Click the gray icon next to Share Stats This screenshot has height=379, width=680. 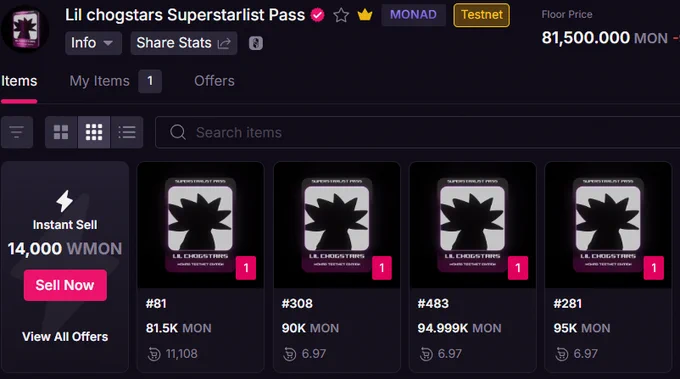click(x=256, y=43)
